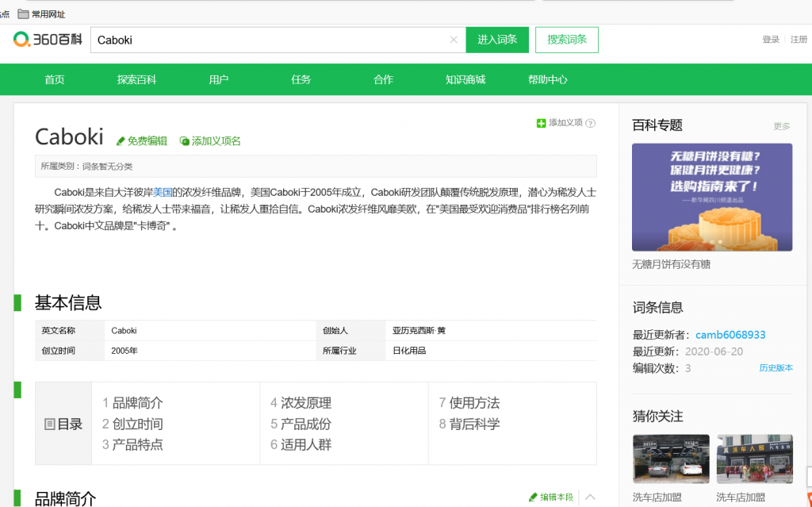812x507 pixels.
Task: Click the 添加义项名 link
Action: click(x=210, y=141)
